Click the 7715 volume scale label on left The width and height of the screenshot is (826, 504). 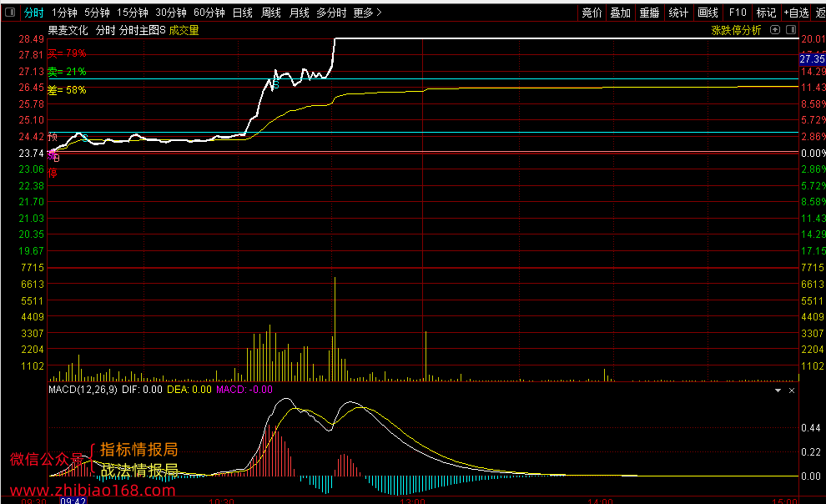pyautogui.click(x=33, y=268)
